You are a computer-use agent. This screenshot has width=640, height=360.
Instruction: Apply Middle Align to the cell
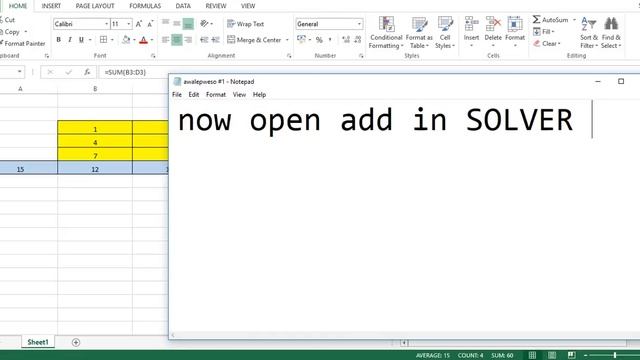pyautogui.click(x=177, y=23)
